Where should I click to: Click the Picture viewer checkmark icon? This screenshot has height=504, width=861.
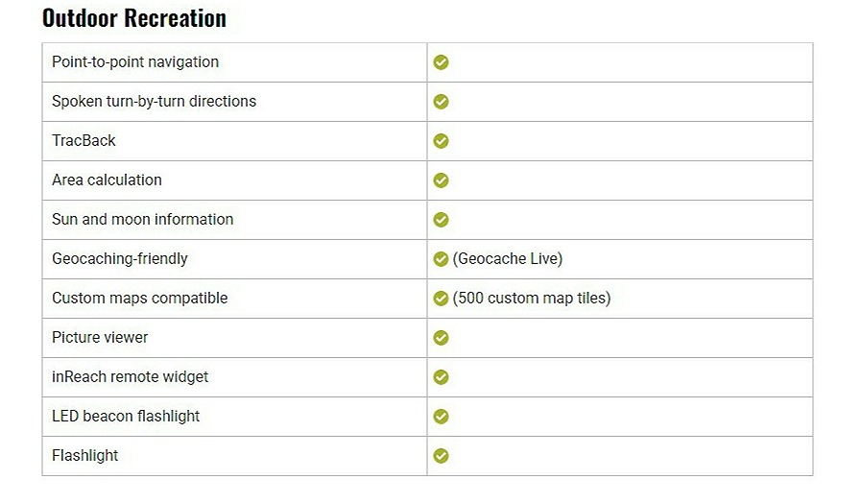pos(441,338)
